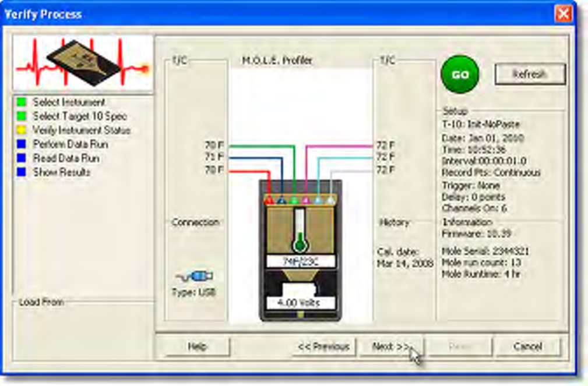The image size is (588, 386).
Task: Click the M.O.L.E. Profiler heading
Action: (277, 61)
